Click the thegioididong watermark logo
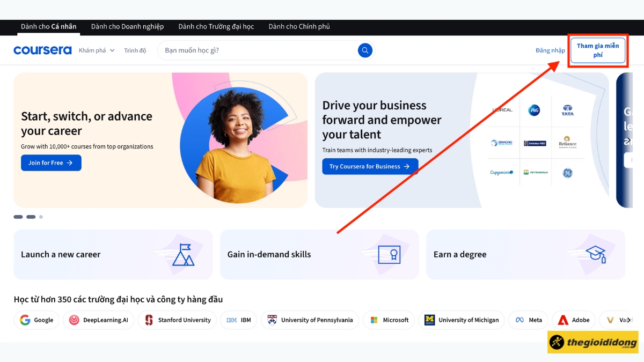Viewport: 644px width, 362px height. pos(592,342)
